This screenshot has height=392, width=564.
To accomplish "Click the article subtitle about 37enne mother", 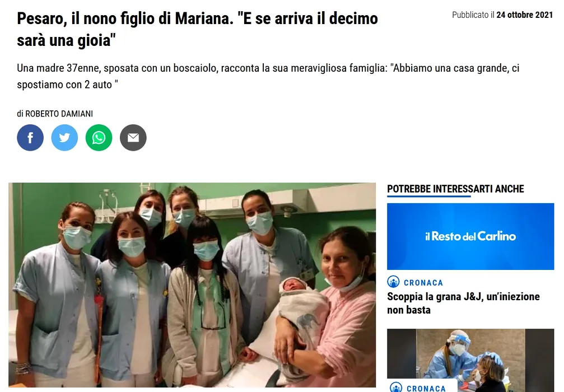I will click(268, 76).
